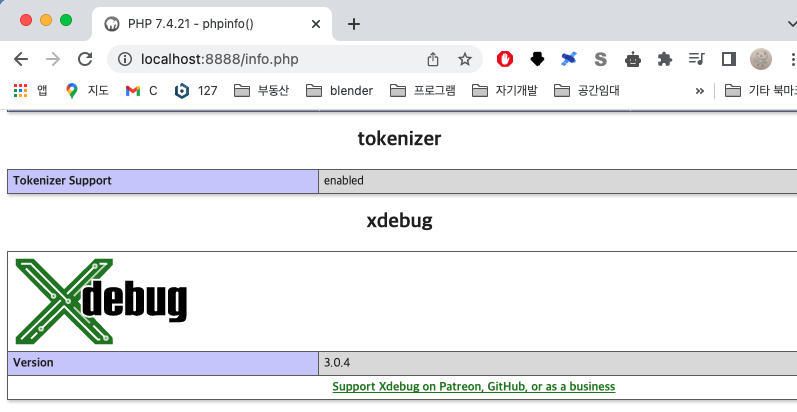Viewport: 797px width, 412px height.
Task: Share this page via share icon
Action: pos(433,59)
